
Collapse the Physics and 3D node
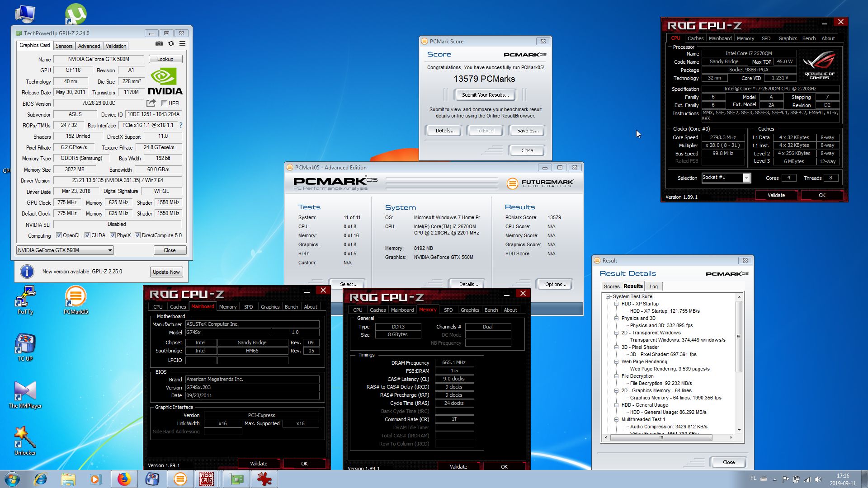coord(616,319)
